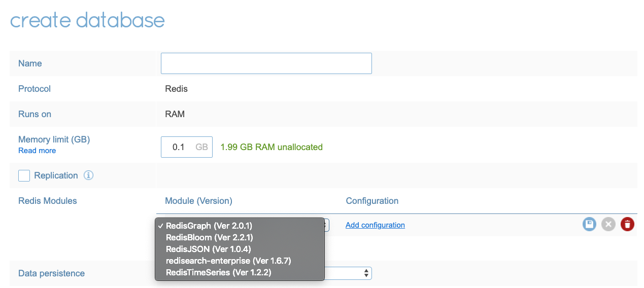Click the GB unit inside memory field
Screen dimensions: 644x288
pos(201,147)
